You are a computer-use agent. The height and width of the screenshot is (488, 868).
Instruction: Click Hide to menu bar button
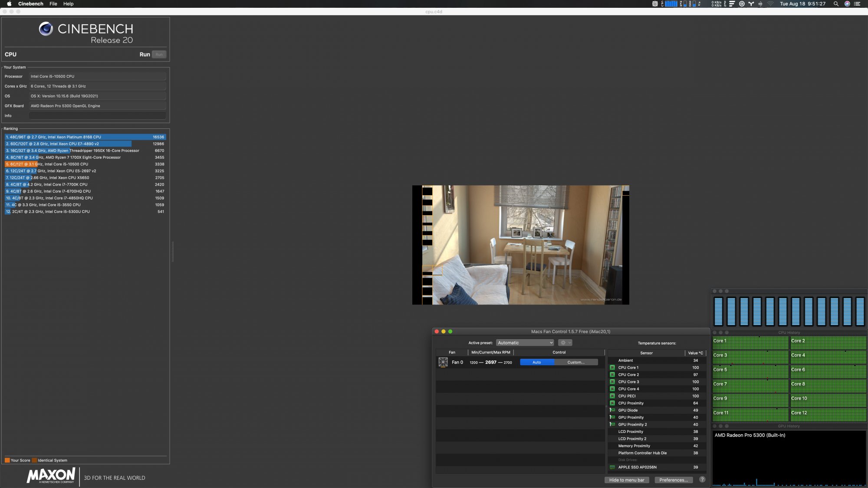[x=627, y=480]
